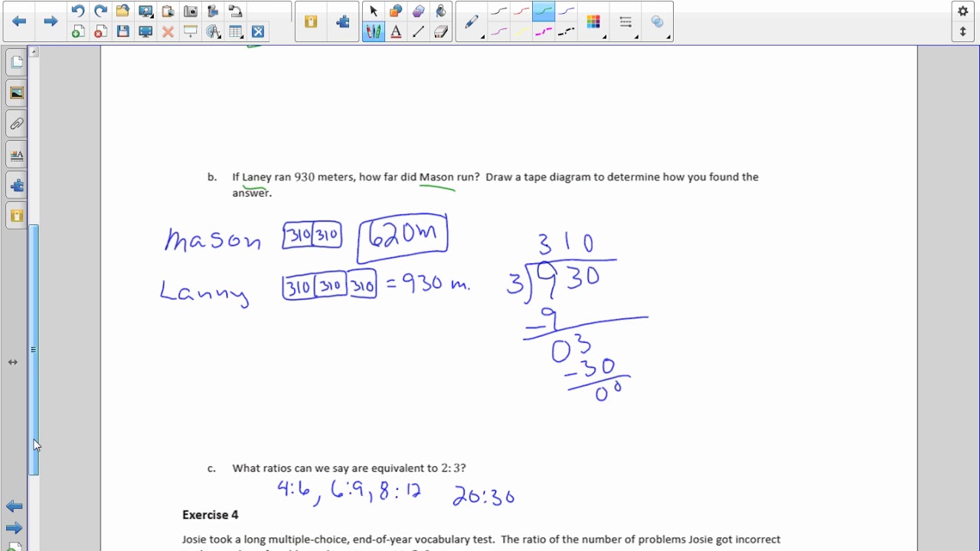
Task: Open the color palette dropdown
Action: pos(594,21)
